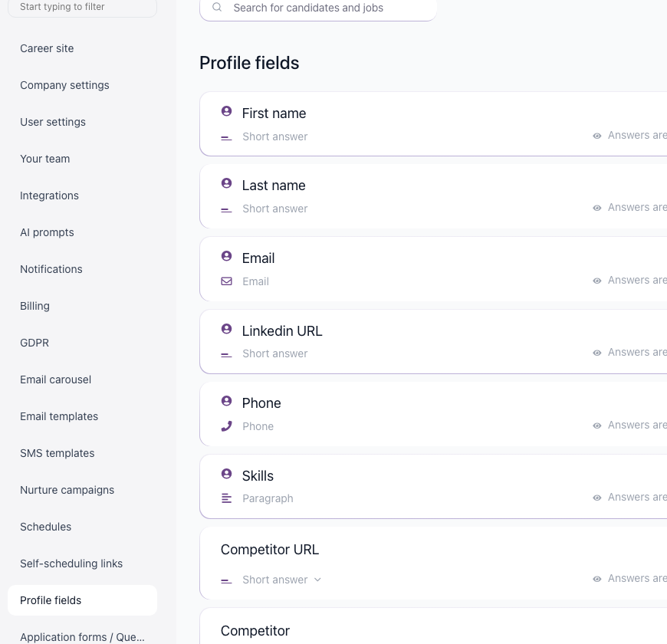The width and height of the screenshot is (667, 644).
Task: Click the person icon beside Linkedin URL
Action: coord(227,328)
